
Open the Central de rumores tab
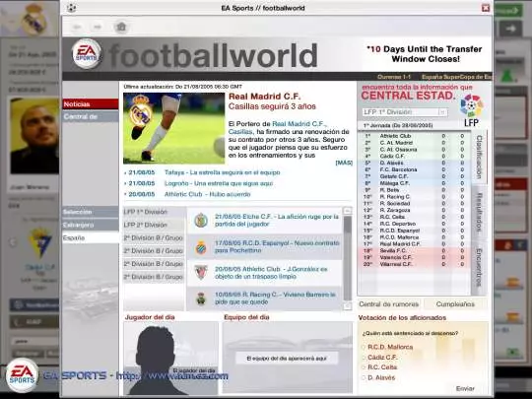[389, 304]
